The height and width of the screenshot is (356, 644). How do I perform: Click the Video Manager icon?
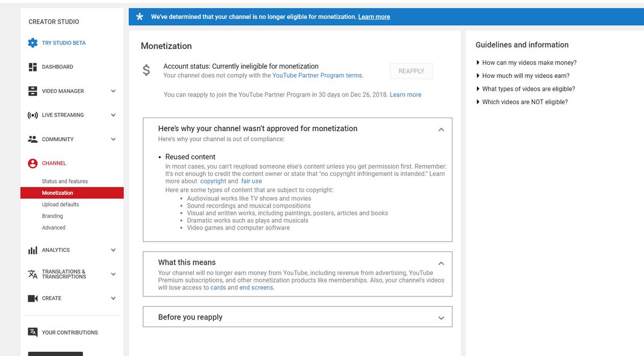(x=33, y=91)
